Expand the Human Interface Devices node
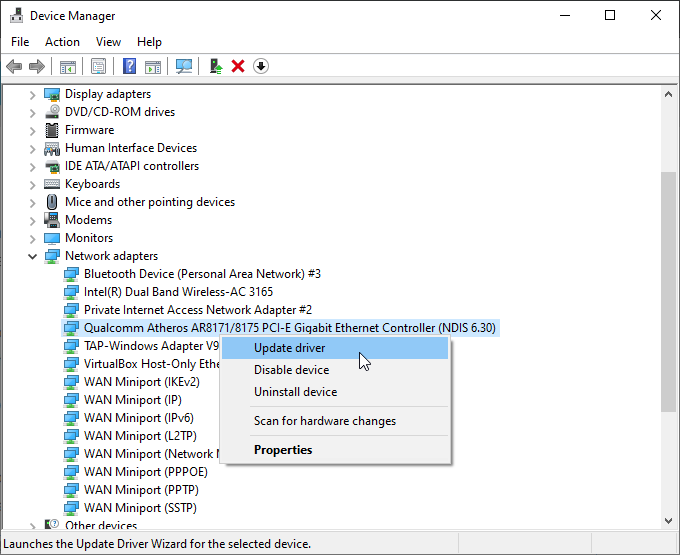Screen dimensions: 680x555 coord(33,149)
